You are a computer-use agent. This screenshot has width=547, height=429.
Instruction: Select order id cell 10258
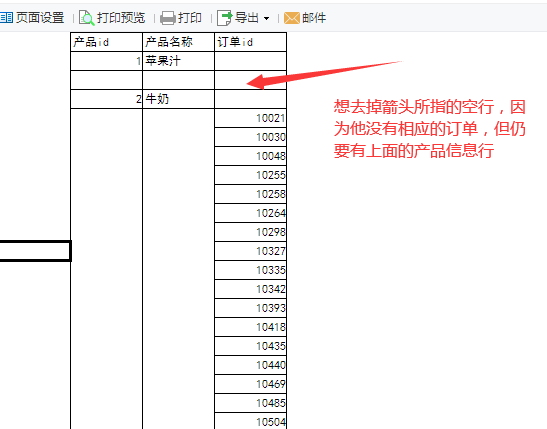[x=250, y=194]
